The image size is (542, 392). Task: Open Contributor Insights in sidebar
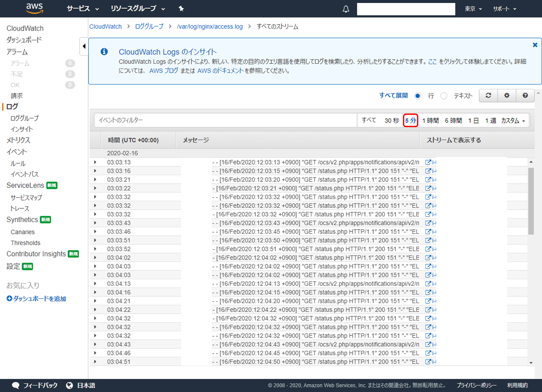pyautogui.click(x=36, y=254)
